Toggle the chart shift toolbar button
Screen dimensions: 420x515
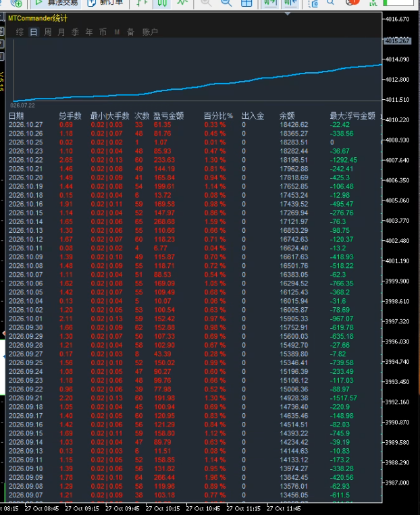point(290,3)
